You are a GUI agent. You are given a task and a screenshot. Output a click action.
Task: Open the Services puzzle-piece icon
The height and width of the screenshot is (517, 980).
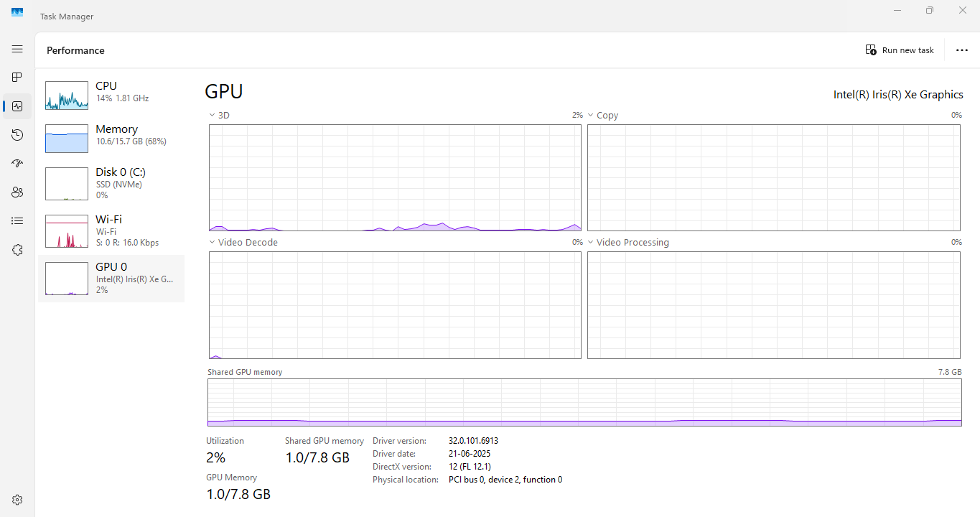point(17,250)
